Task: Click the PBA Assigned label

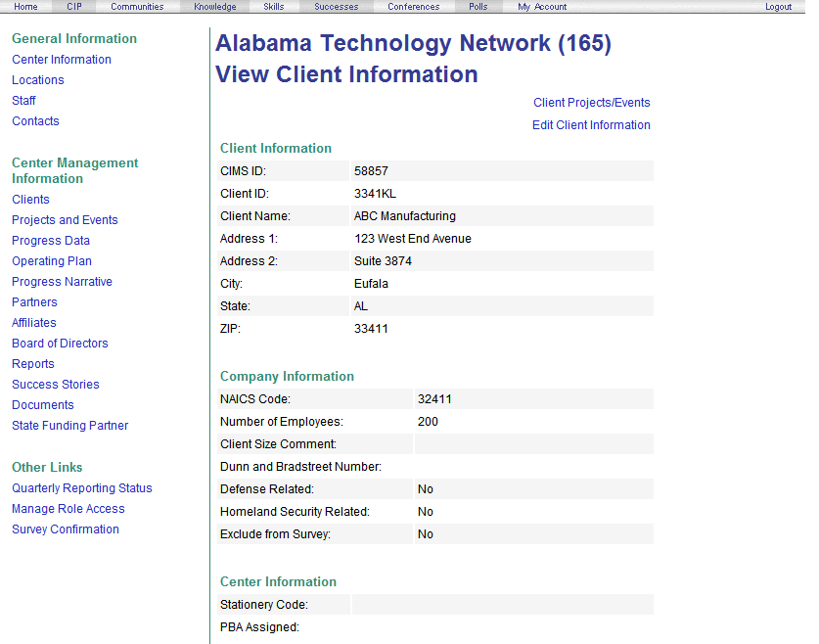Action: 259,627
